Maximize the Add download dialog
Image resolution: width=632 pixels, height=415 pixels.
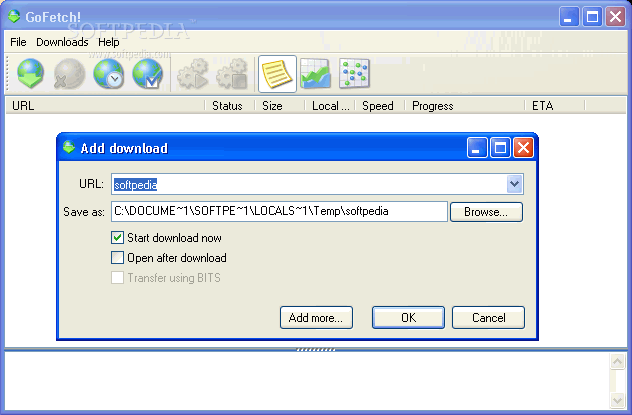point(500,147)
